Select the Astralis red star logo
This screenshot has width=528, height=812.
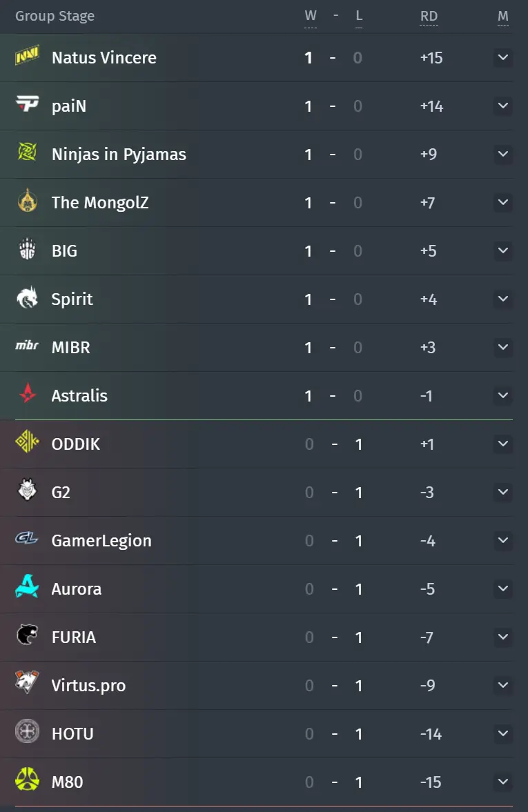tap(28, 393)
